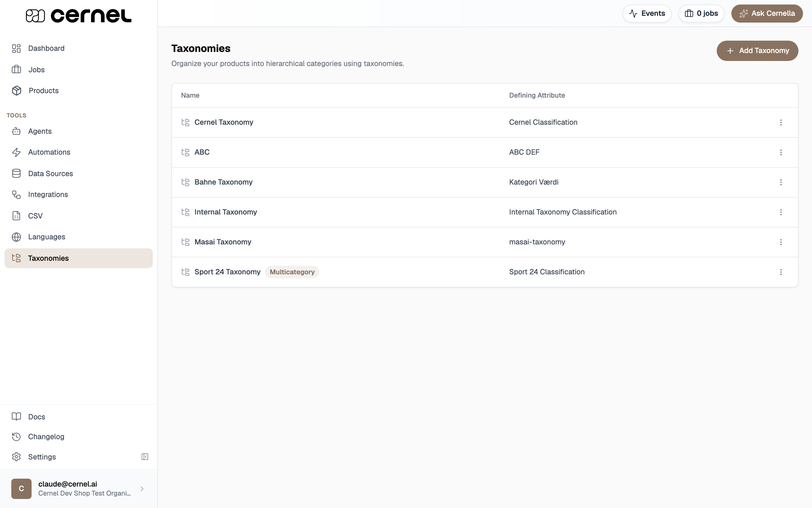This screenshot has width=812, height=508.
Task: Open the Docs book icon
Action: click(x=16, y=417)
